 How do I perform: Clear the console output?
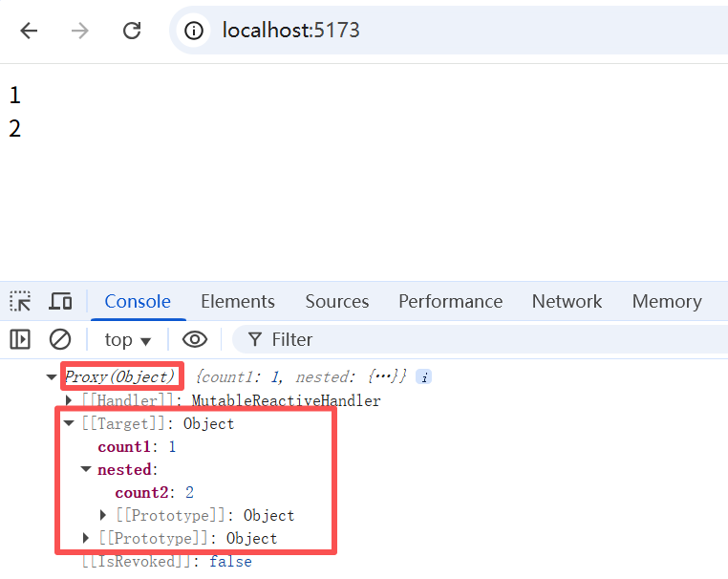click(60, 339)
